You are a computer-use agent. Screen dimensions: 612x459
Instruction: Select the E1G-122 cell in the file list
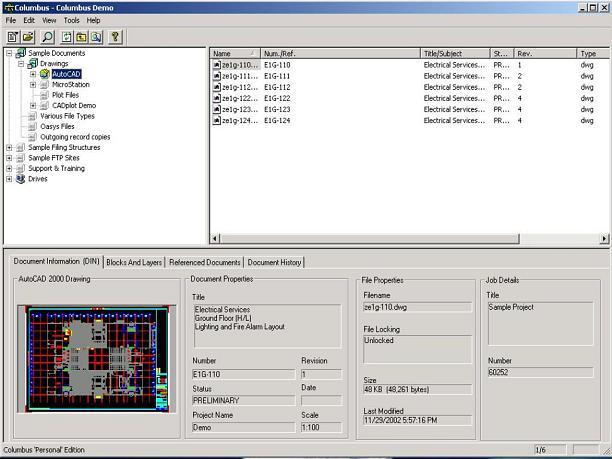coord(277,98)
